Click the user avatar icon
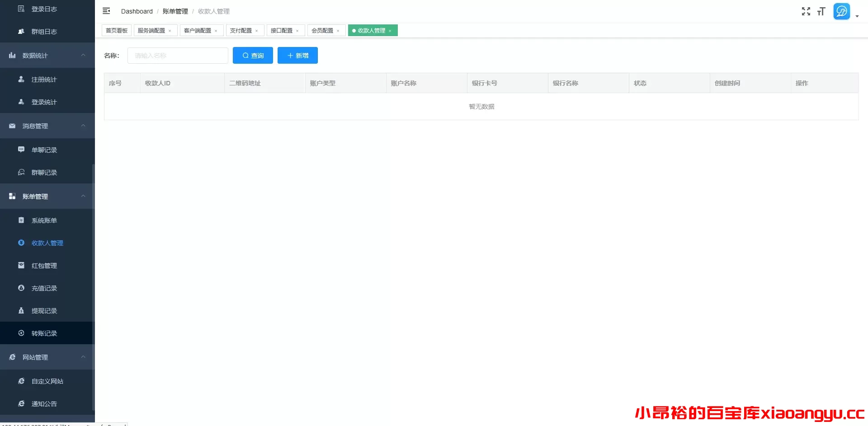The height and width of the screenshot is (426, 868). point(841,11)
